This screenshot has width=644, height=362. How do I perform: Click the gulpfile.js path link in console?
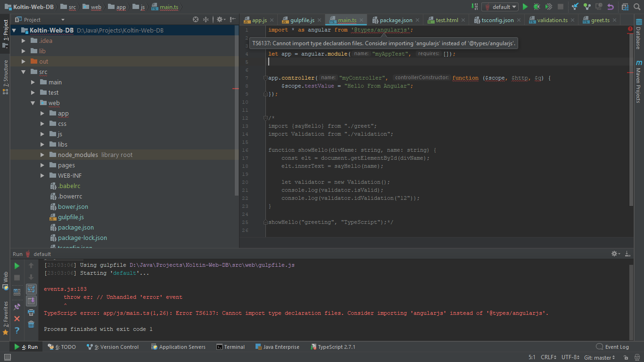(x=212, y=265)
